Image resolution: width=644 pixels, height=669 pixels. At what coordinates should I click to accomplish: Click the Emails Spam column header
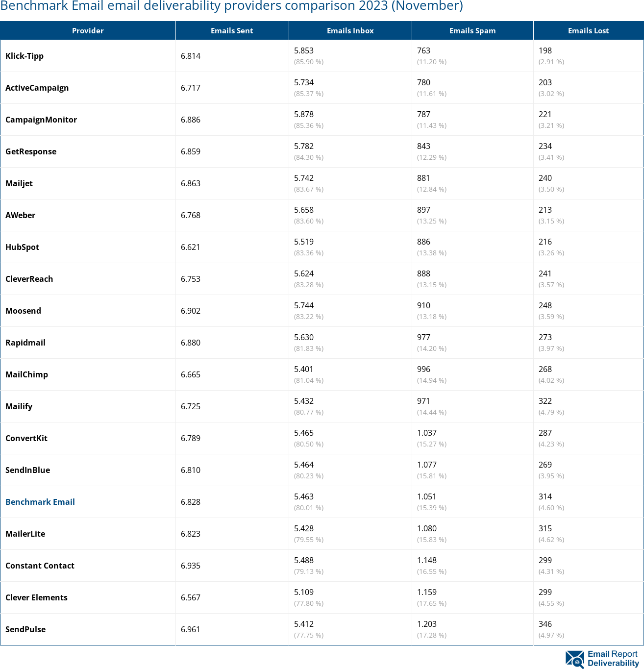(472, 30)
